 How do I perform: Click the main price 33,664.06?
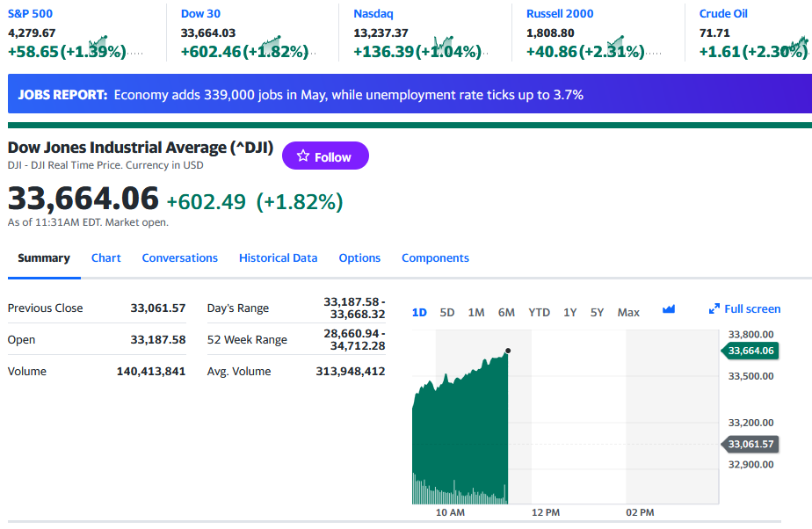tap(83, 199)
